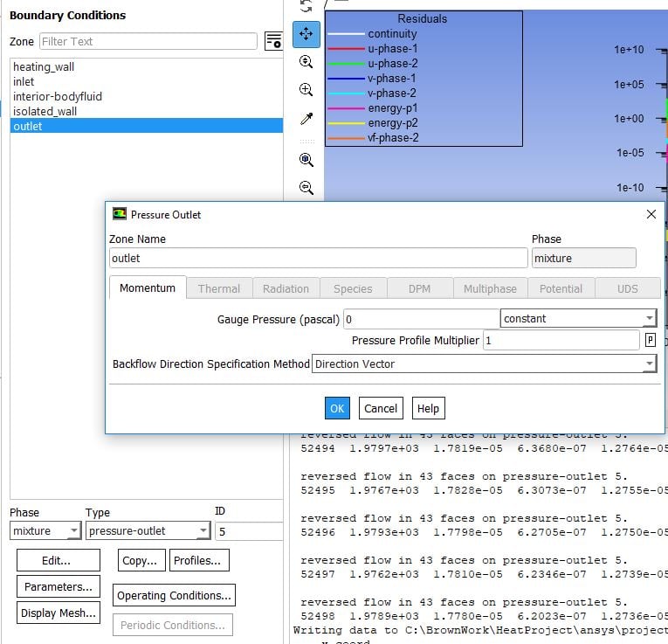Open the Parameters... dialog
This screenshot has width=668, height=644.
59,586
